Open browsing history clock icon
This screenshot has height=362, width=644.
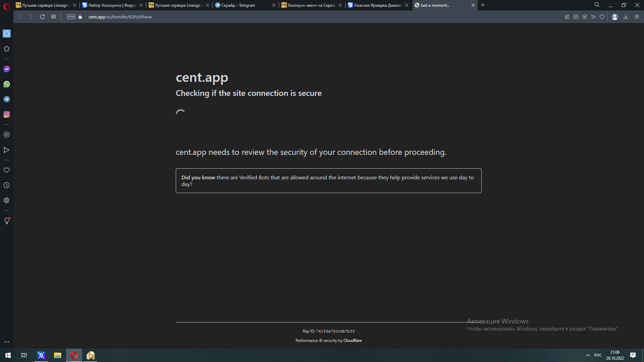(x=7, y=185)
